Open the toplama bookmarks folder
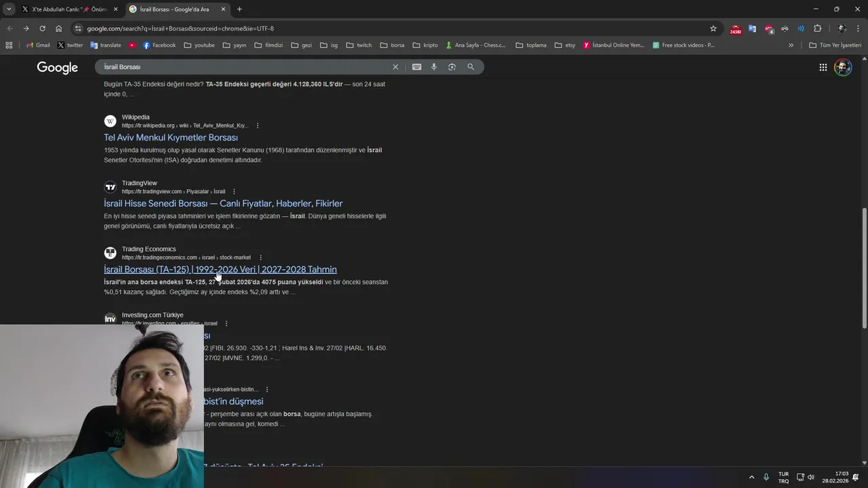 (531, 45)
